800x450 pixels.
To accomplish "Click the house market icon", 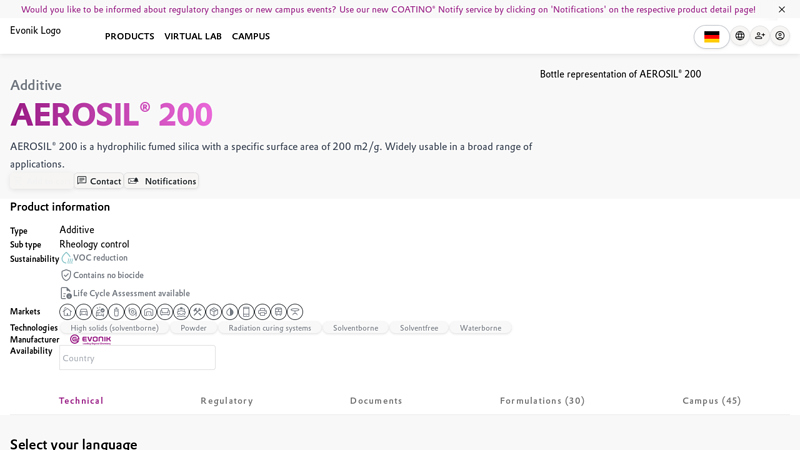I will [x=67, y=312].
